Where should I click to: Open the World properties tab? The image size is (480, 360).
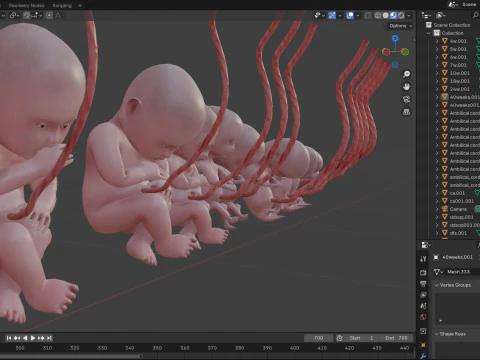point(423,317)
